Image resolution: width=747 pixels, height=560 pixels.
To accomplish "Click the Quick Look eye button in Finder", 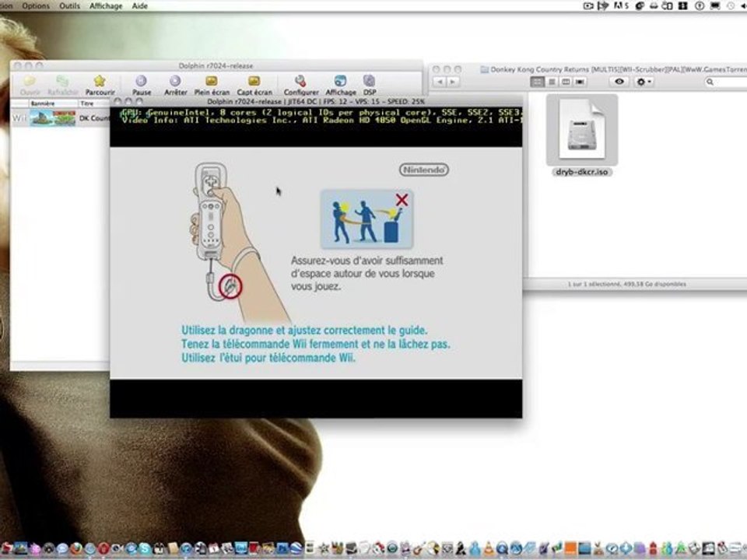I will (619, 82).
